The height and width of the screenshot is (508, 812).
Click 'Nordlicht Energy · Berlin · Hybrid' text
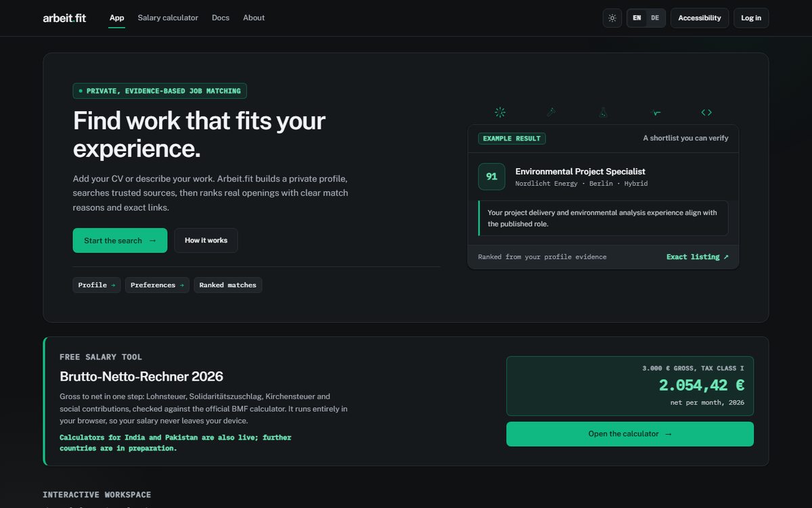[581, 184]
